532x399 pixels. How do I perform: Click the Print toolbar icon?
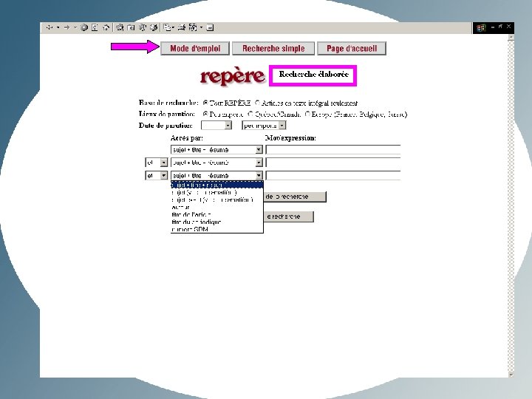click(x=182, y=27)
